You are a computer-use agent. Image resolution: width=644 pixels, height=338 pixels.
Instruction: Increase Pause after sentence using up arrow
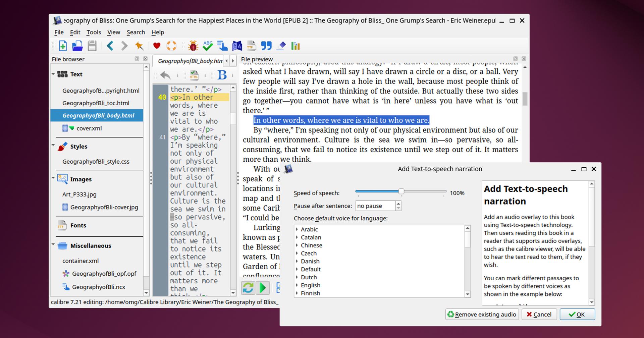coord(398,204)
